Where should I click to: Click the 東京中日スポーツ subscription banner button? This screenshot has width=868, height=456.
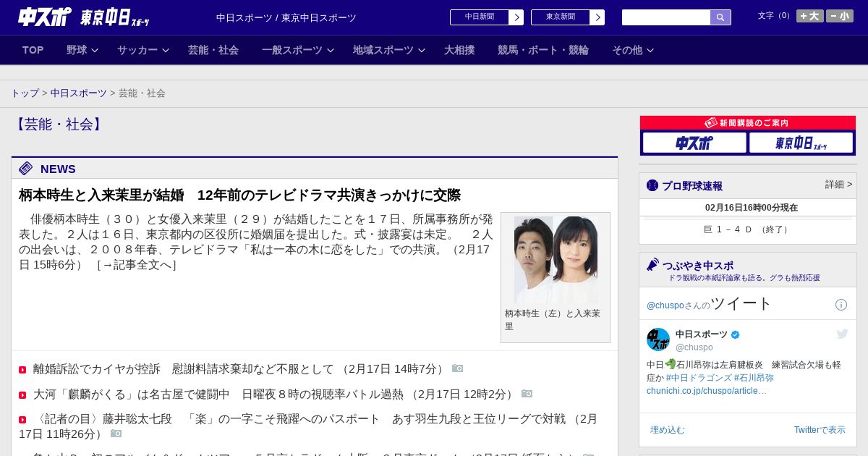[x=801, y=143]
